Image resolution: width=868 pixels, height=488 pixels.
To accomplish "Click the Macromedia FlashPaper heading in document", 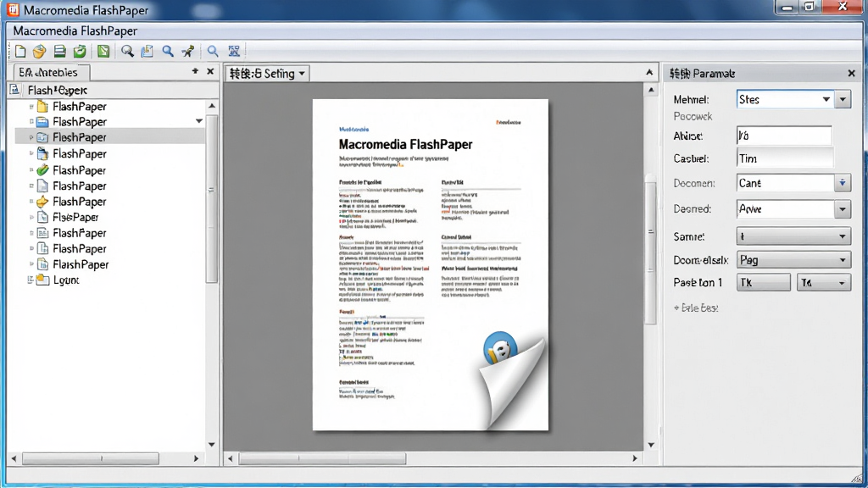I will 405,144.
